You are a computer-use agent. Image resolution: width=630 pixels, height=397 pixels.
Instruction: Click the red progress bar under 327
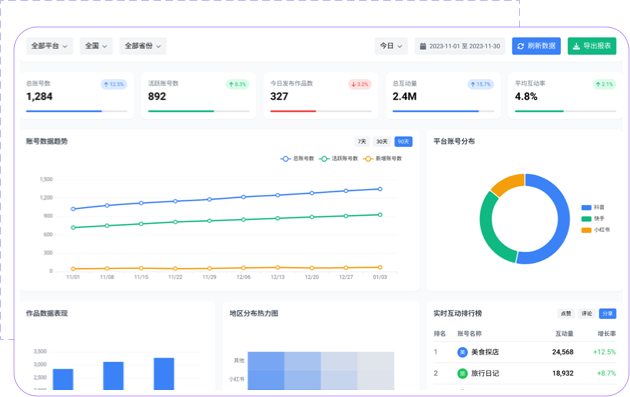click(293, 111)
